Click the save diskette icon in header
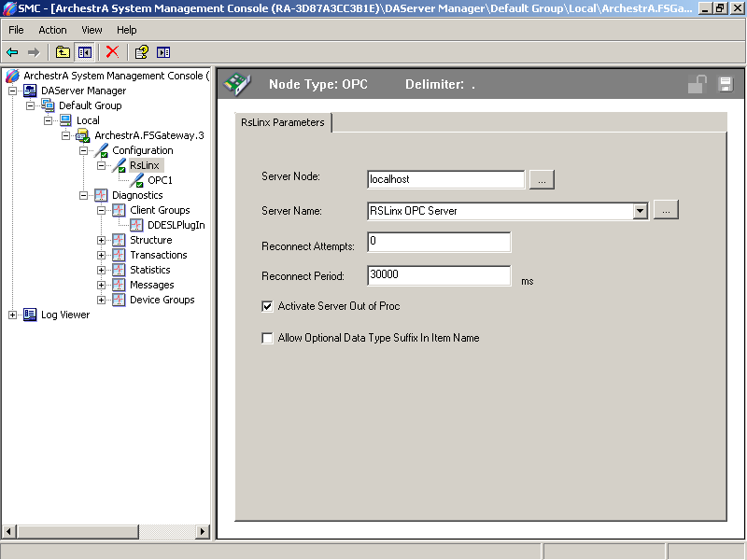This screenshot has width=747, height=560. click(x=725, y=85)
